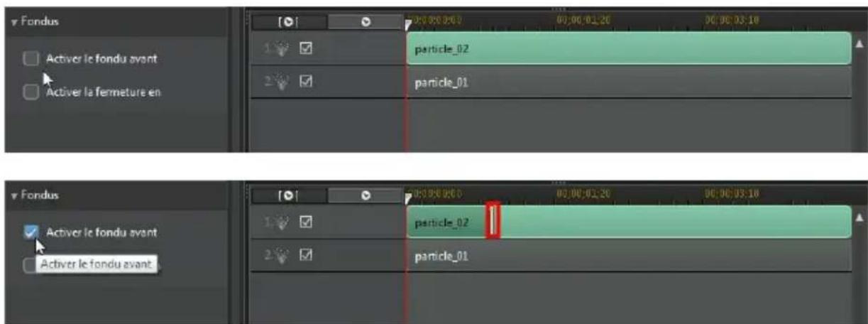Click red-outlined fade handle on particle_02 clip
This screenshot has height=324, width=868.
point(493,221)
